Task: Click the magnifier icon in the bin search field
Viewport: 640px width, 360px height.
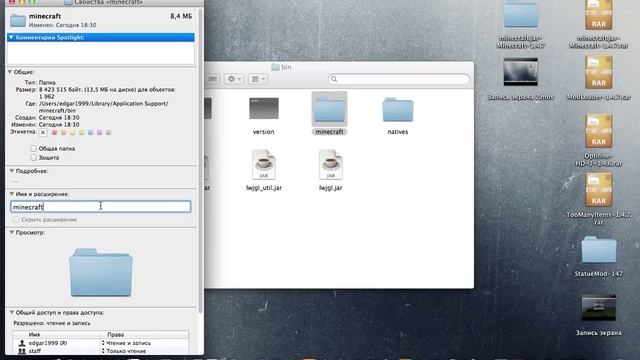Action: pyautogui.click(x=334, y=79)
